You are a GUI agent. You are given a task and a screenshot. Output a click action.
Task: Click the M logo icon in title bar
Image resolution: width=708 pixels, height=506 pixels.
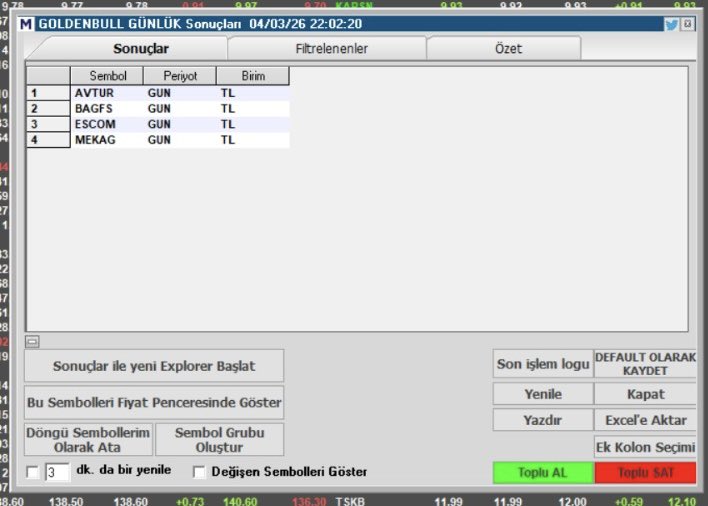click(26, 24)
